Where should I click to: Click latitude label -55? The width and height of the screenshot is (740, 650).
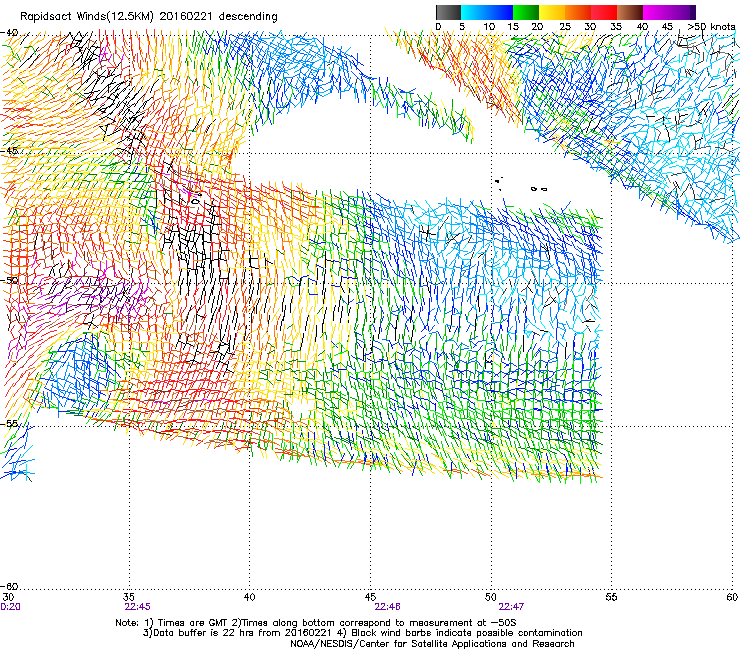tap(9, 424)
